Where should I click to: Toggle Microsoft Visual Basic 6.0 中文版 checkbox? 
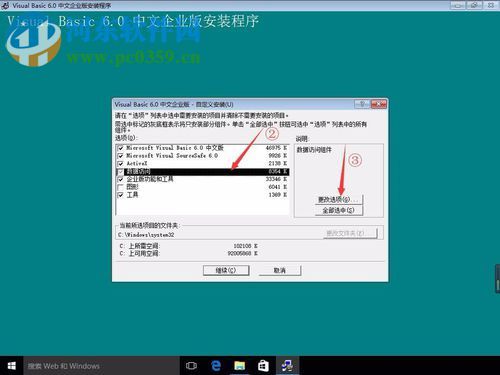pos(121,148)
